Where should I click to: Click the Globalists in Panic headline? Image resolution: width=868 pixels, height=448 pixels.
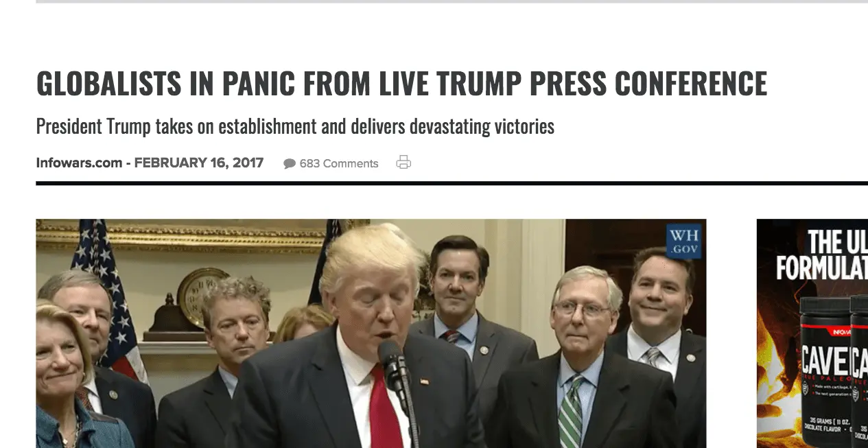coord(401,84)
